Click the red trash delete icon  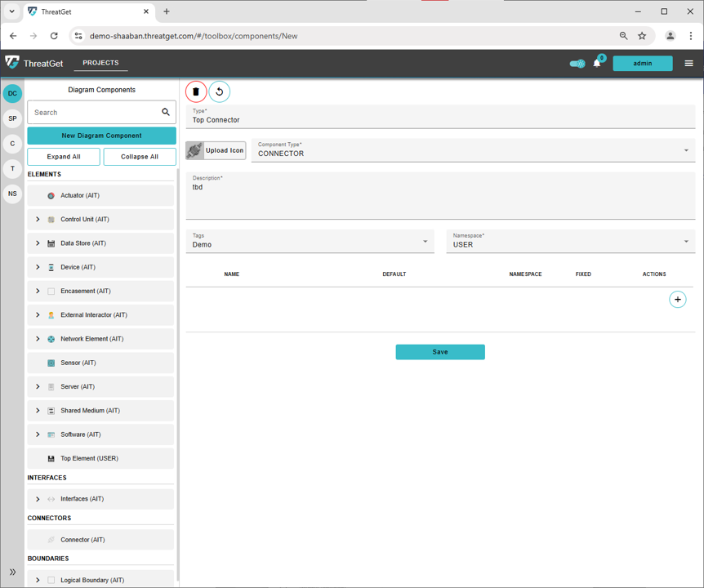(x=196, y=91)
